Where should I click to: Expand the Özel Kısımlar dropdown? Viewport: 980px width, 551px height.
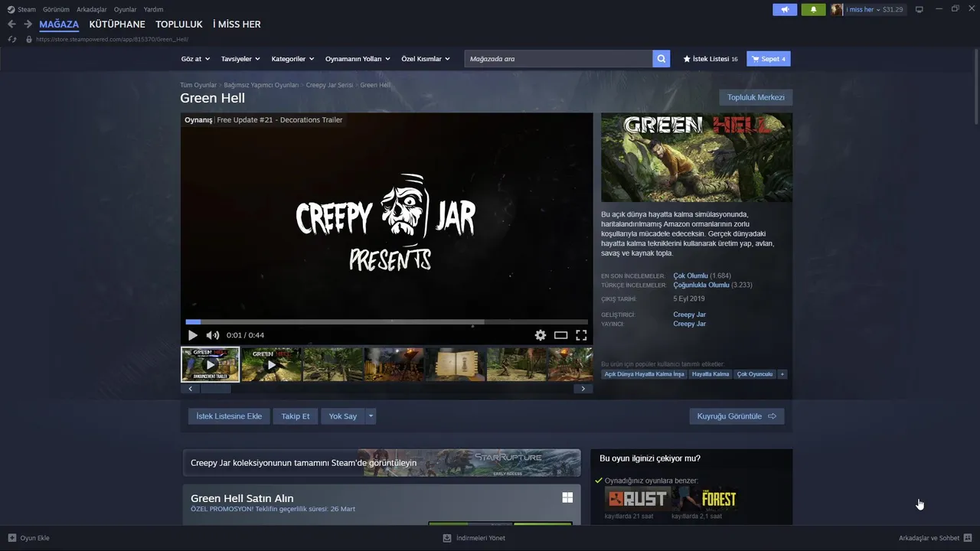(426, 59)
